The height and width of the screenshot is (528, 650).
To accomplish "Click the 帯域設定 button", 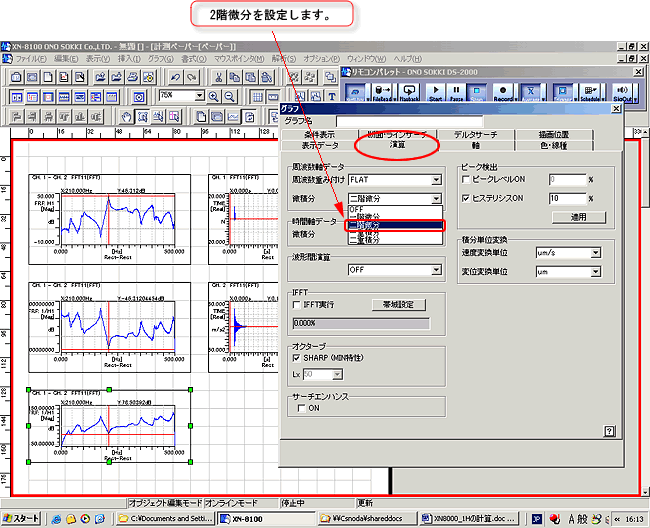I will 398,305.
